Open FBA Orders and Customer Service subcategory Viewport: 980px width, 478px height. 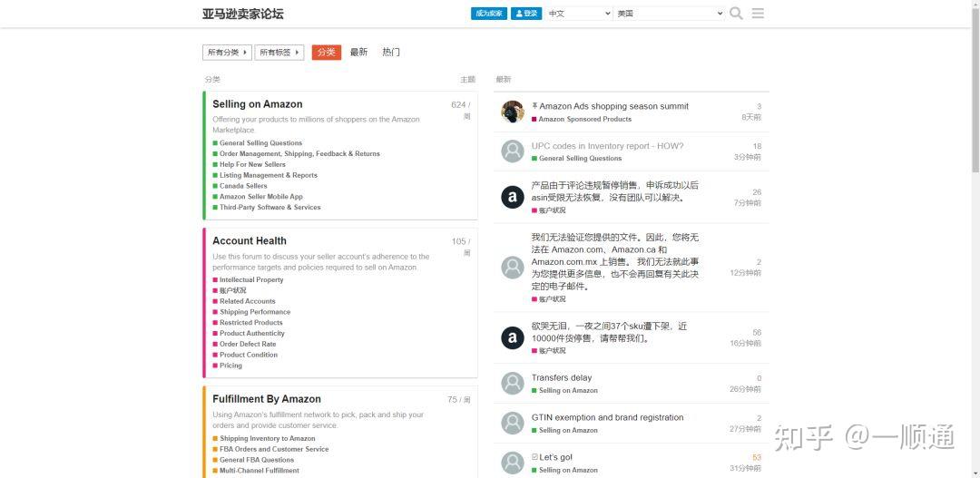click(274, 449)
